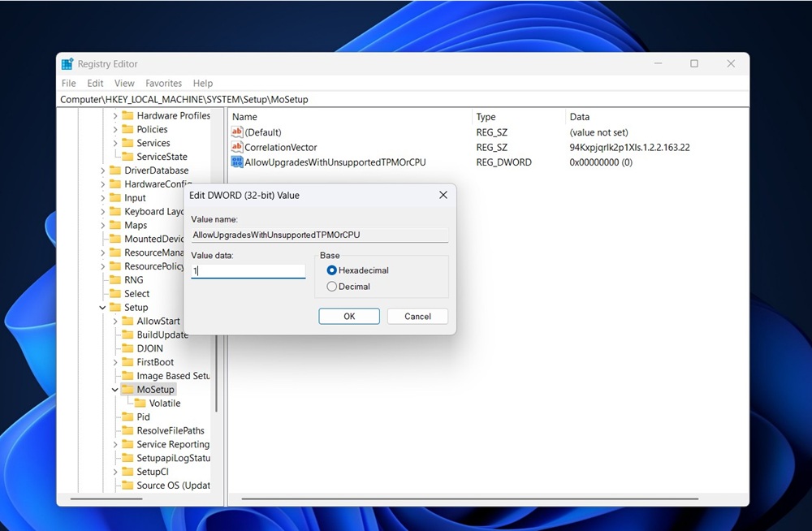Click the RNG folder icon
The height and width of the screenshot is (531, 812).
coord(117,279)
